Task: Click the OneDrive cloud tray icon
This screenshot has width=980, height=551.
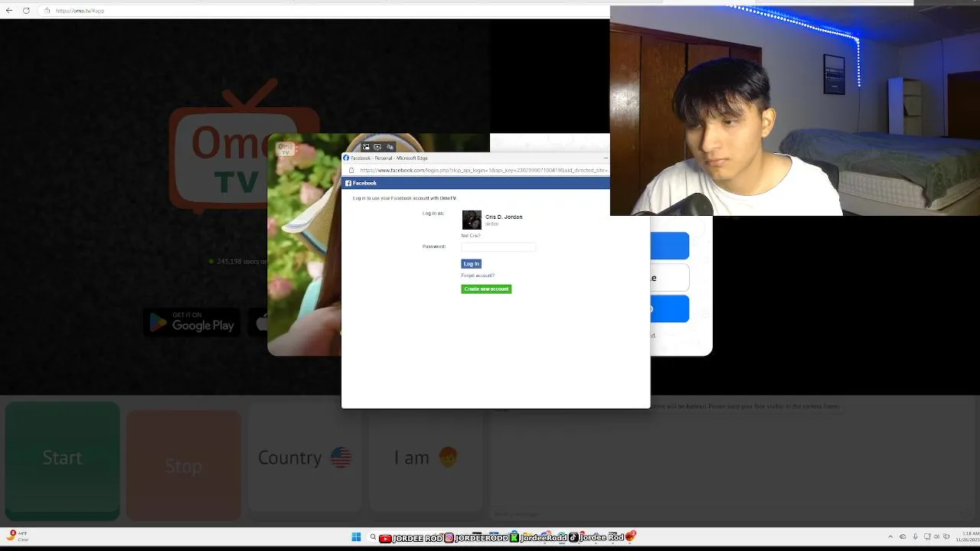Action: pyautogui.click(x=903, y=536)
